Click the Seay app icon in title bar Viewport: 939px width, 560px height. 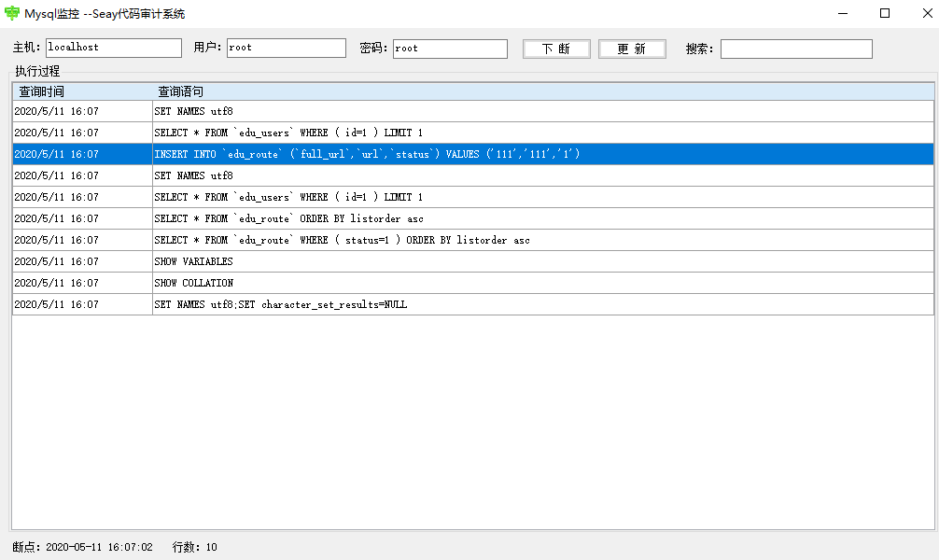click(x=12, y=13)
